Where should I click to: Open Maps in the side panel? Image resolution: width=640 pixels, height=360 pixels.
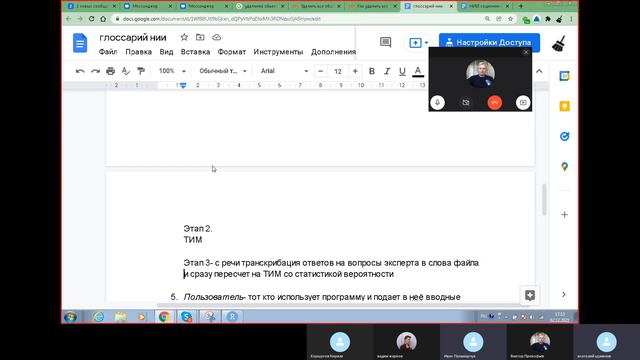click(564, 167)
